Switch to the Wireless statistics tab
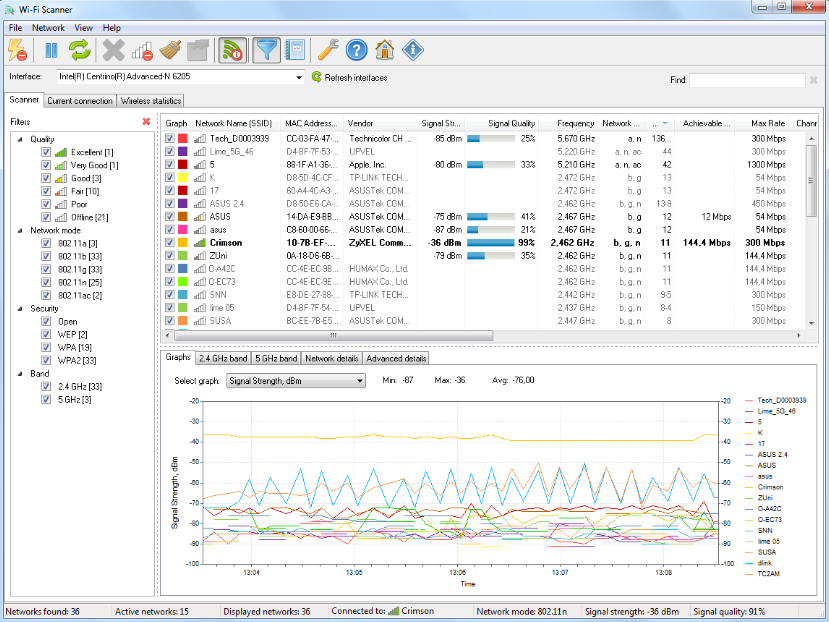Image resolution: width=829 pixels, height=622 pixels. tap(150, 101)
